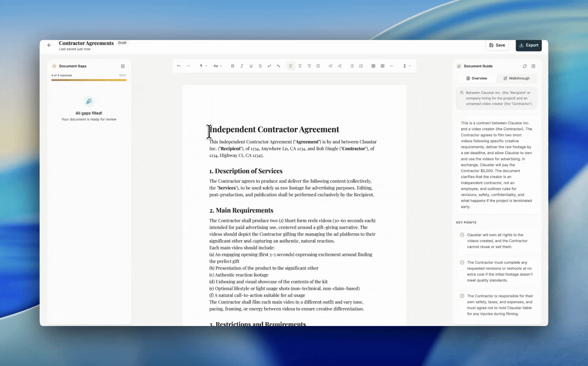The image size is (588, 366).
Task: Click the '2. Main Requirements' heading
Action: coord(241,210)
